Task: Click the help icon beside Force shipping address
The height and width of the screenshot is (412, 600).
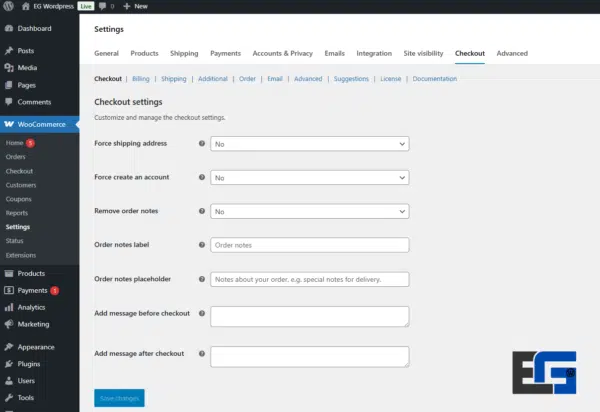Action: pyautogui.click(x=202, y=144)
